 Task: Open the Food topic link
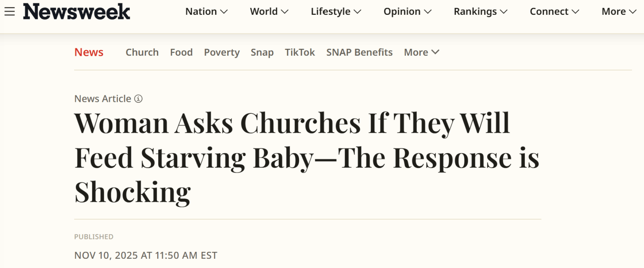[181, 52]
